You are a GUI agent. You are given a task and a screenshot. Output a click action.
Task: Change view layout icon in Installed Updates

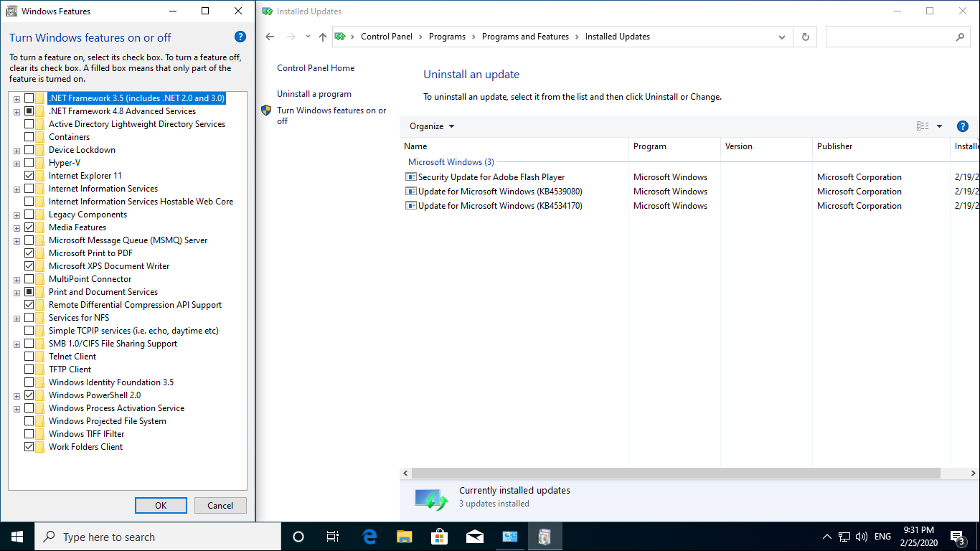pos(923,126)
